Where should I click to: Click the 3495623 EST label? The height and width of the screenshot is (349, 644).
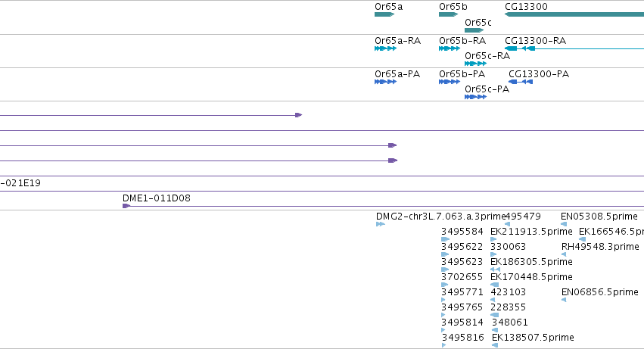[x=462, y=262]
